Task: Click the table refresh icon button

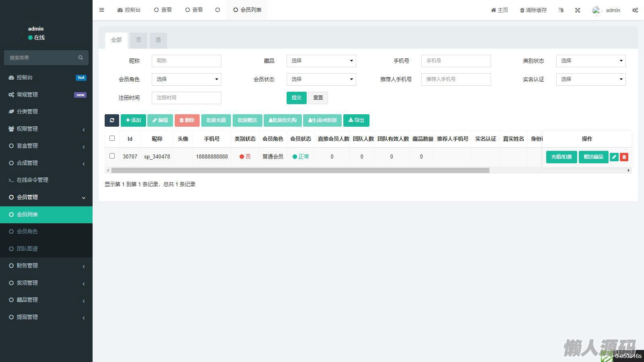Action: point(112,120)
